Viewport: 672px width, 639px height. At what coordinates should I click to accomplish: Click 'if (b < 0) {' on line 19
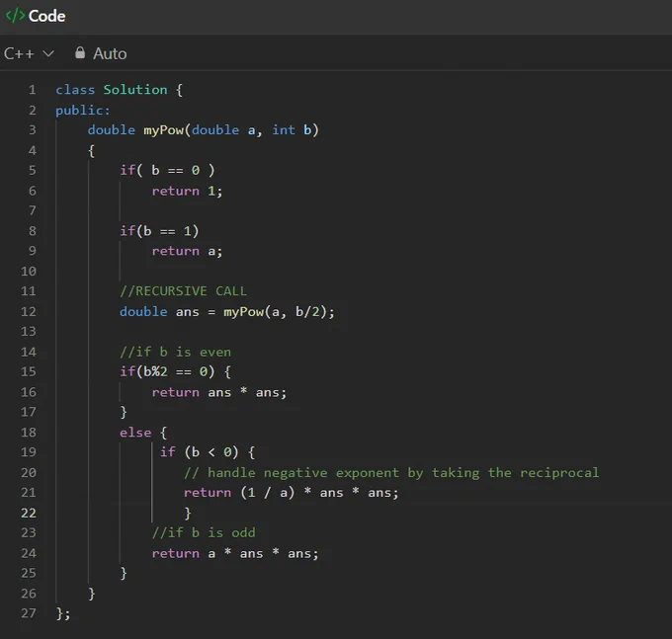[207, 451]
